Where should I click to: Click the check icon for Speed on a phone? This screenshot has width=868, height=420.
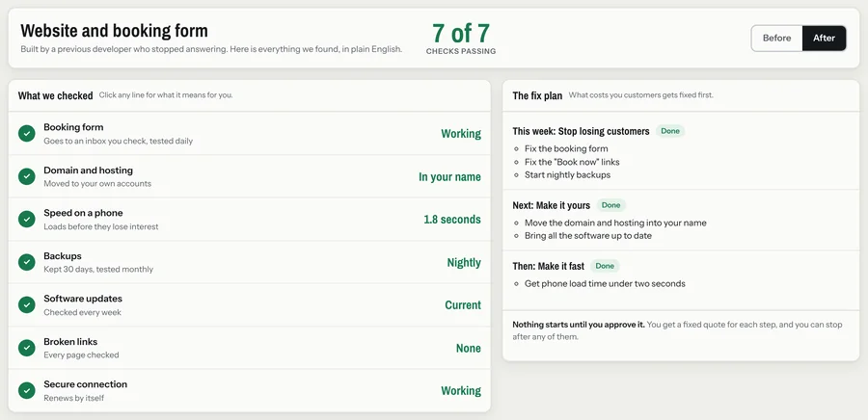[x=27, y=219]
